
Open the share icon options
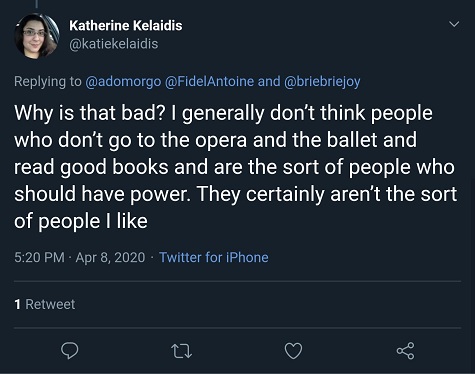[x=405, y=351]
